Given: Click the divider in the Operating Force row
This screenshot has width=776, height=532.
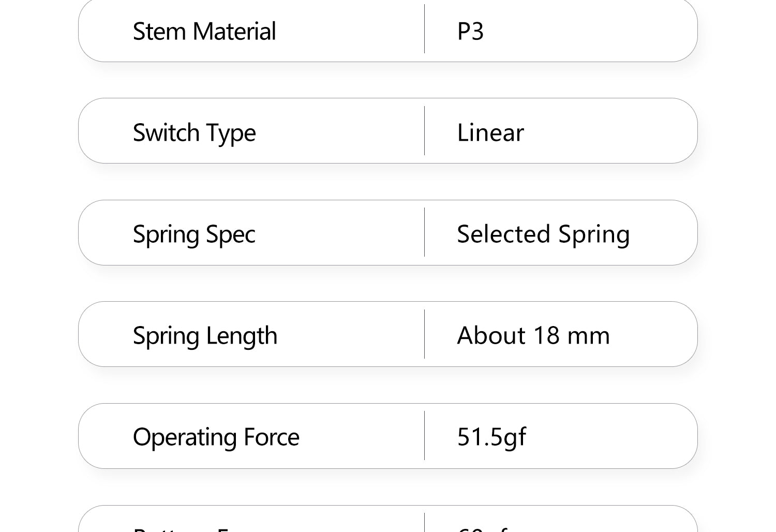Looking at the screenshot, I should [x=424, y=435].
